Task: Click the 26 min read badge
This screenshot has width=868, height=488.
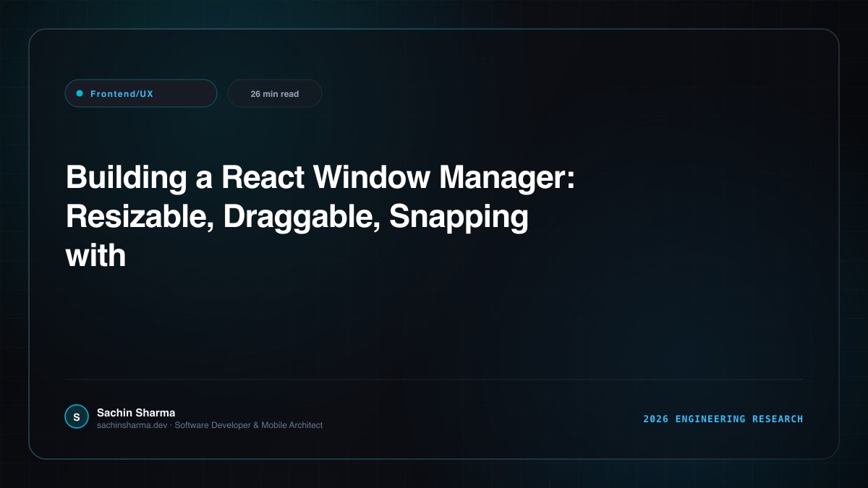Action: (275, 93)
